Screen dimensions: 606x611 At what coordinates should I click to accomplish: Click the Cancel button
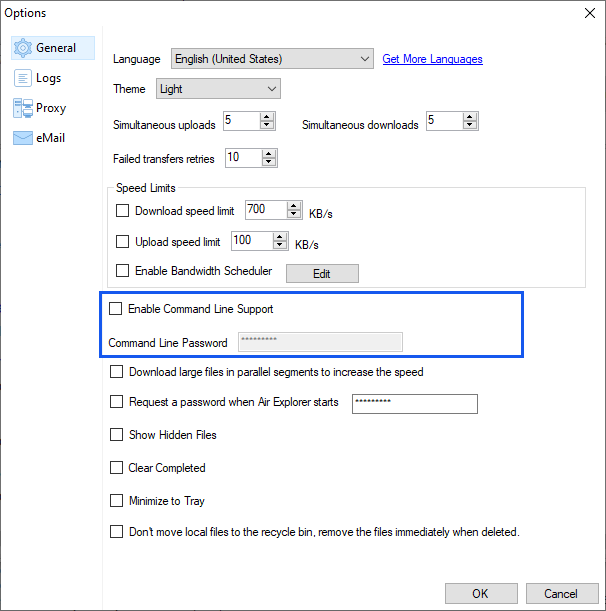click(x=562, y=593)
